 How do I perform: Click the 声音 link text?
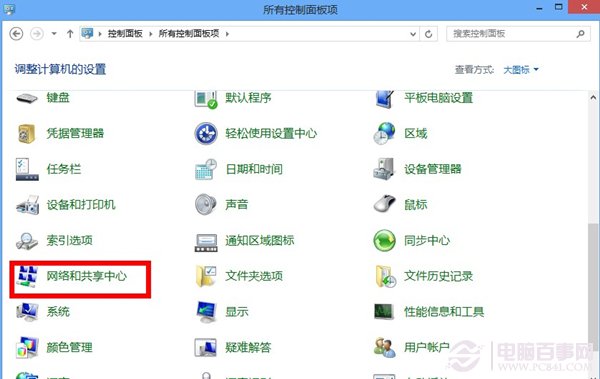236,204
